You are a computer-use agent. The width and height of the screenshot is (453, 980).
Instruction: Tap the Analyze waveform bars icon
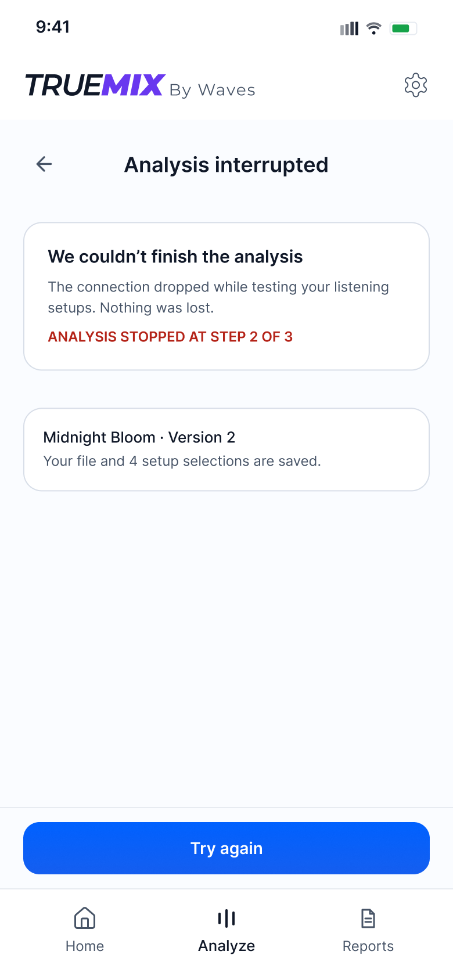click(227, 918)
